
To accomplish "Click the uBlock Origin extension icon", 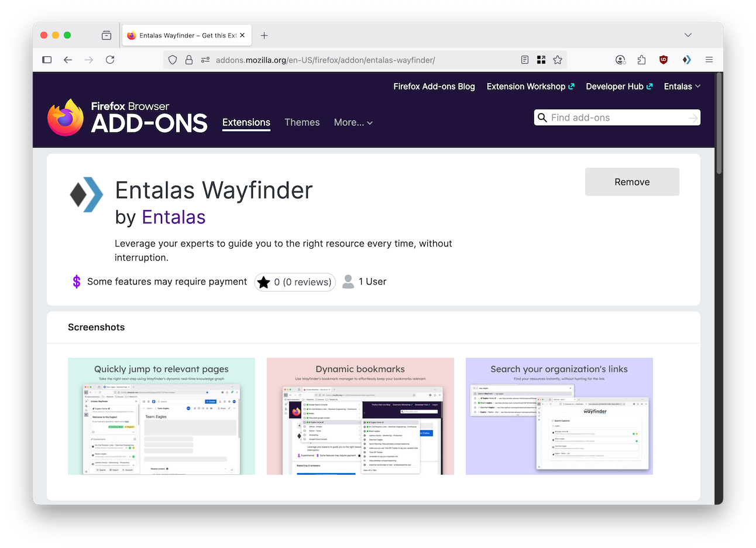I will pyautogui.click(x=663, y=59).
